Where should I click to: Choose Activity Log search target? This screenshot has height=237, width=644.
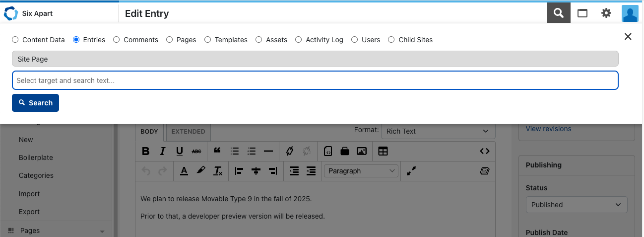299,40
